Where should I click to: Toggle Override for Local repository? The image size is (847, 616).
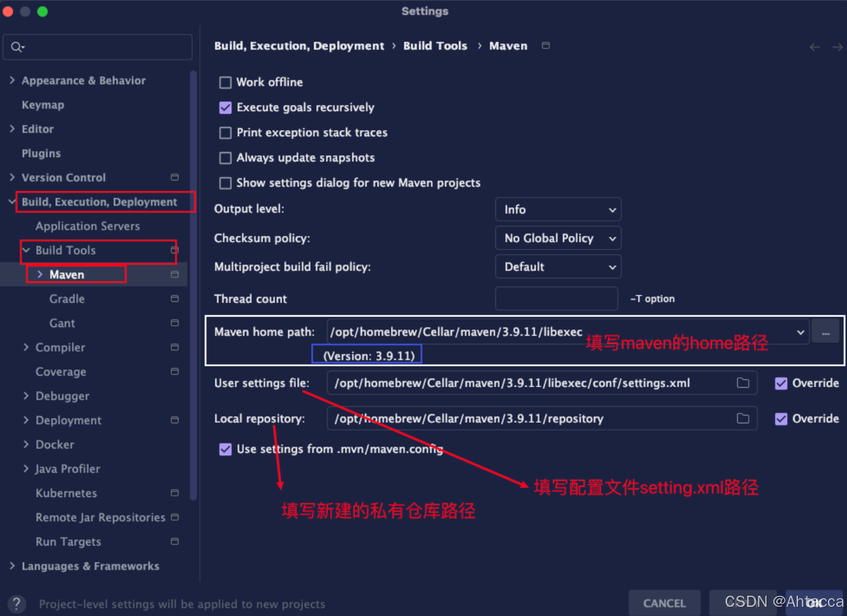(x=781, y=419)
